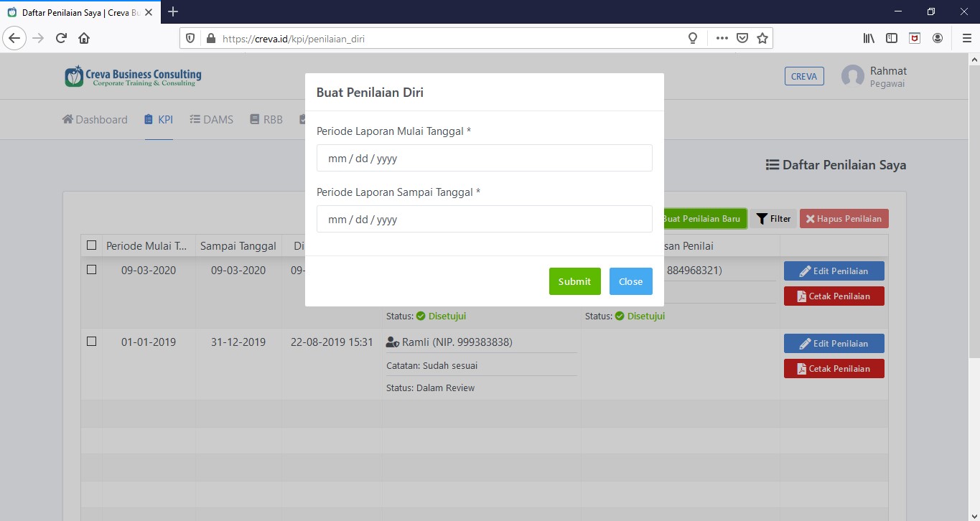Open Firefox account icon
This screenshot has height=521, width=980.
point(938,39)
